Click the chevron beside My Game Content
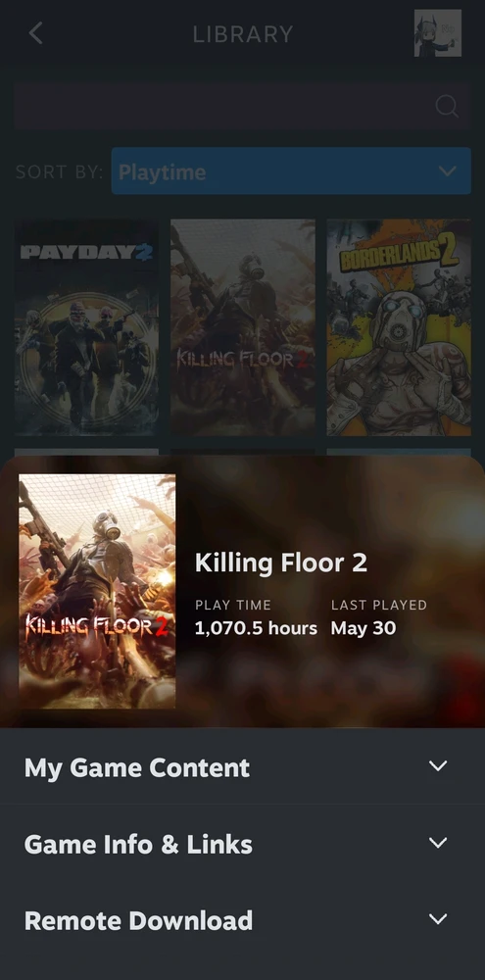485x980 pixels. click(x=438, y=765)
